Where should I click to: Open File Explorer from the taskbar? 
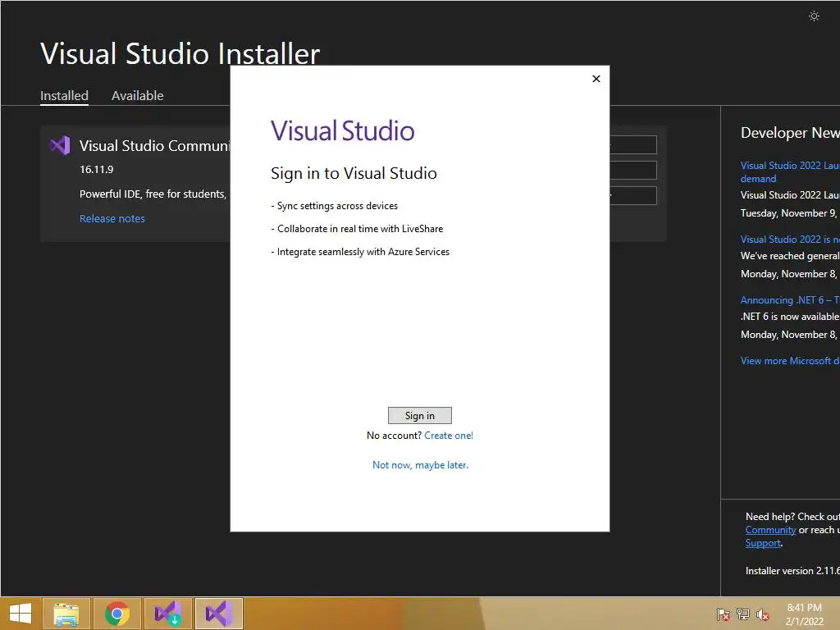[66, 614]
